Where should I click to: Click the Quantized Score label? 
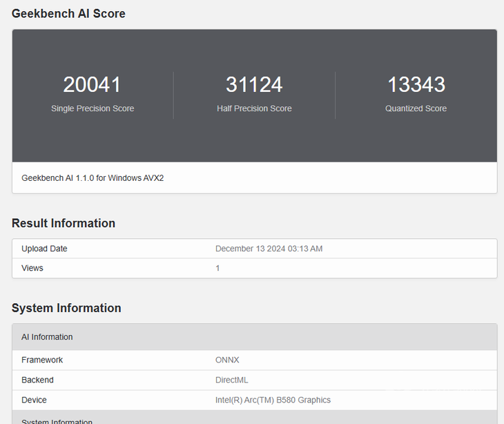click(416, 108)
